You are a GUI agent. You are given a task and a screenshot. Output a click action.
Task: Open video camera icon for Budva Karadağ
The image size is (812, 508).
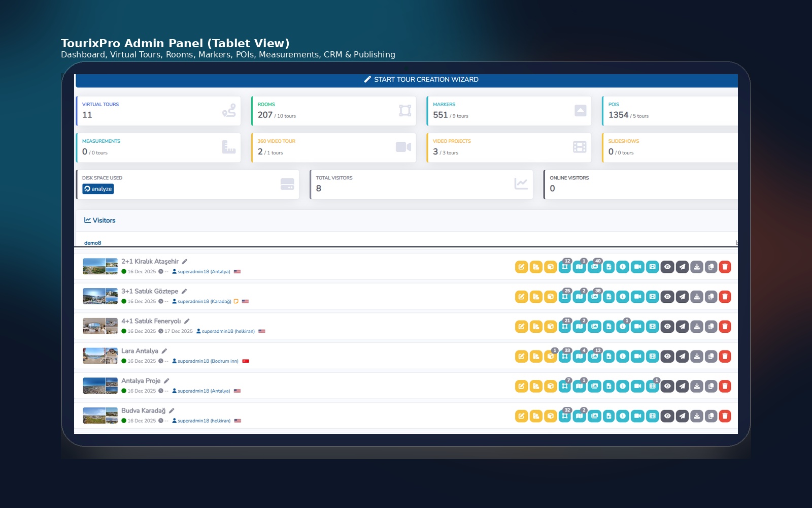click(x=637, y=416)
